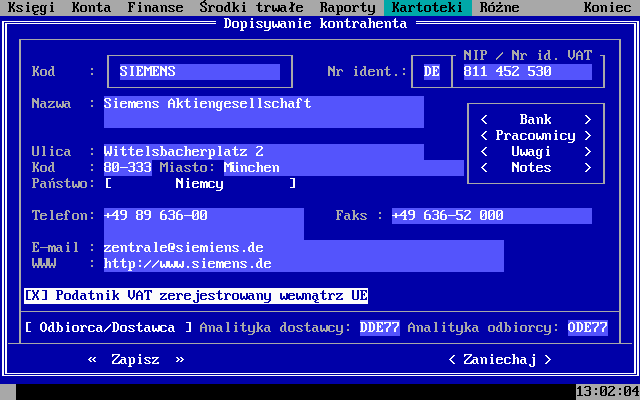Image resolution: width=640 pixels, height=400 pixels.
Task: Save the contractor with Zapisz
Action: pyautogui.click(x=136, y=360)
